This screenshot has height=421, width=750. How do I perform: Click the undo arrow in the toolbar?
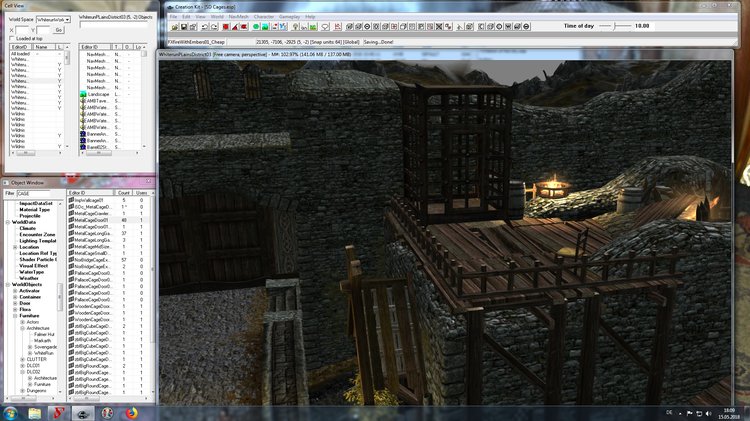coord(205,27)
